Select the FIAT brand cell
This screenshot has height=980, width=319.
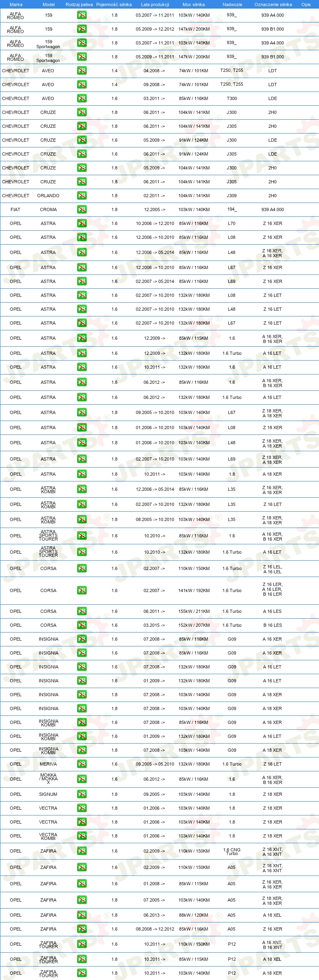click(16, 209)
